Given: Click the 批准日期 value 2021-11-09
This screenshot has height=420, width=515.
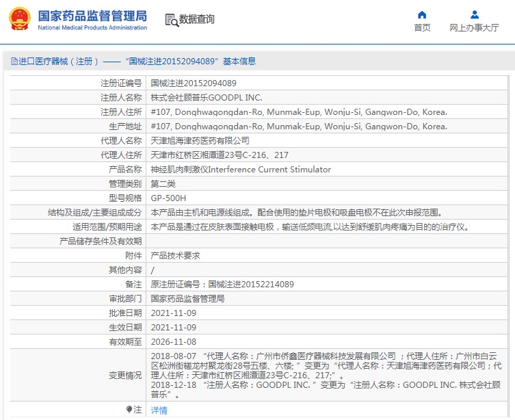Looking at the screenshot, I should (174, 313).
